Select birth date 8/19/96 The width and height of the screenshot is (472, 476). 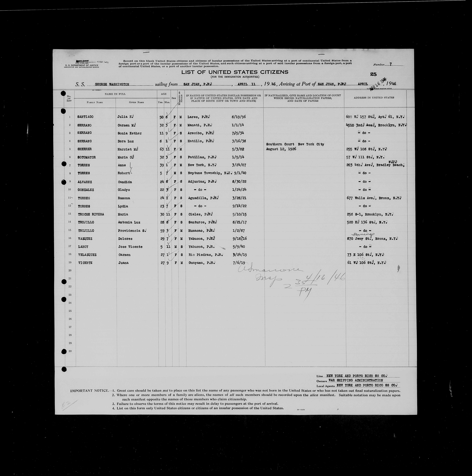(239, 117)
